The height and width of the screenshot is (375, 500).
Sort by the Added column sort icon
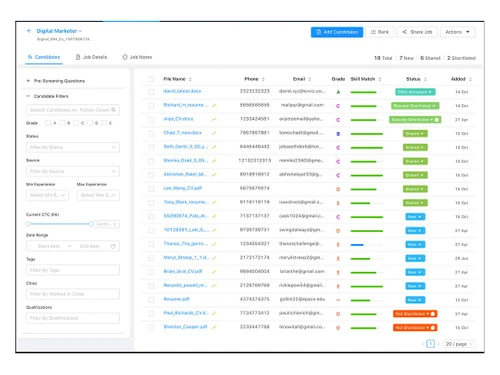pos(470,79)
